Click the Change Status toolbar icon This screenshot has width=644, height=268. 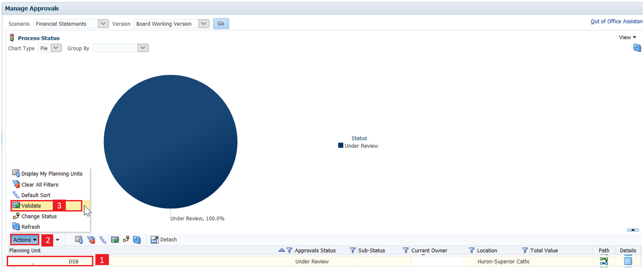[x=126, y=240]
